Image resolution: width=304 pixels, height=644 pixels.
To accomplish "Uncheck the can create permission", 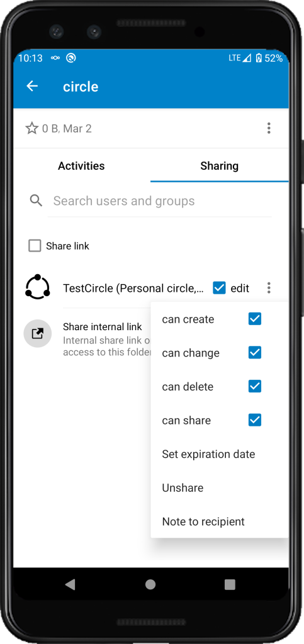I will pos(255,319).
